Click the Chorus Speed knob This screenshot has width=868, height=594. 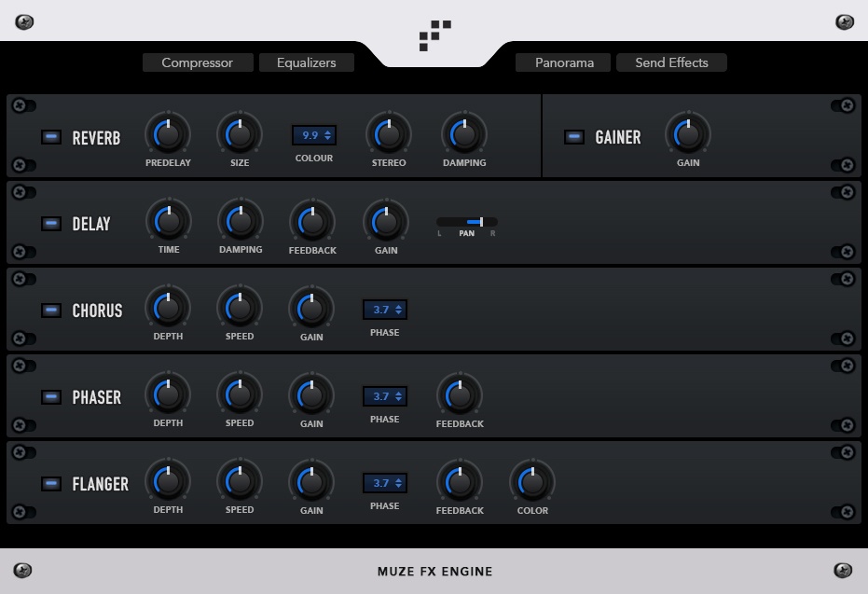pos(240,308)
